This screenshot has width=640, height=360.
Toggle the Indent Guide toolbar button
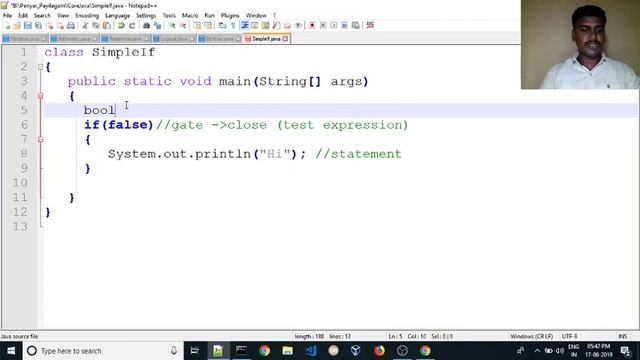tap(244, 25)
